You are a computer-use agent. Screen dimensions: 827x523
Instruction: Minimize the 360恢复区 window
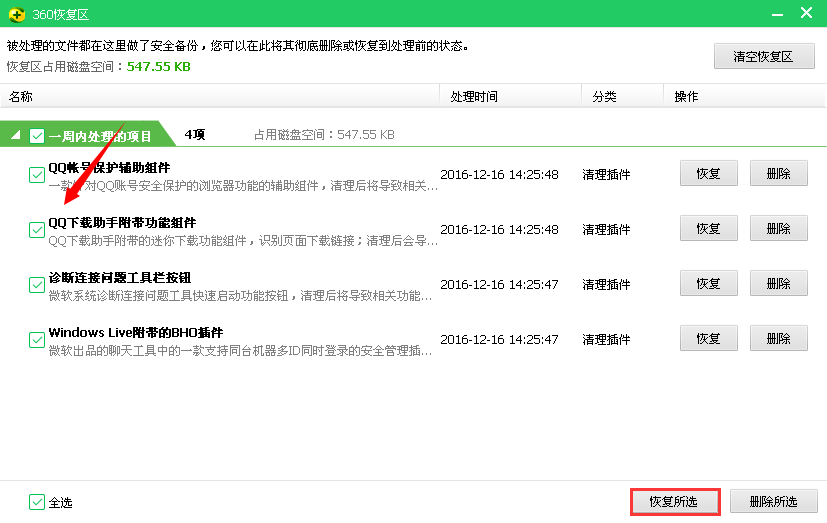pyautogui.click(x=777, y=14)
